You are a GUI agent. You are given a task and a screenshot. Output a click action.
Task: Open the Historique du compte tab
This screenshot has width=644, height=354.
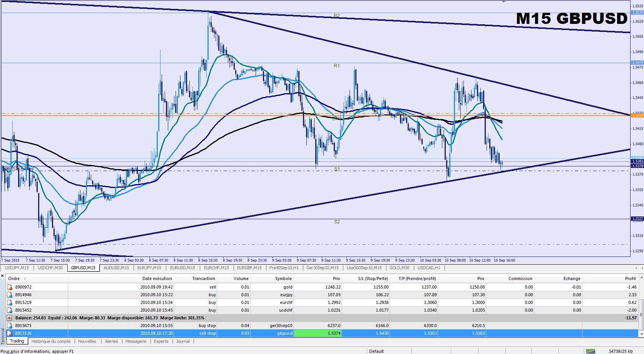[x=51, y=341]
